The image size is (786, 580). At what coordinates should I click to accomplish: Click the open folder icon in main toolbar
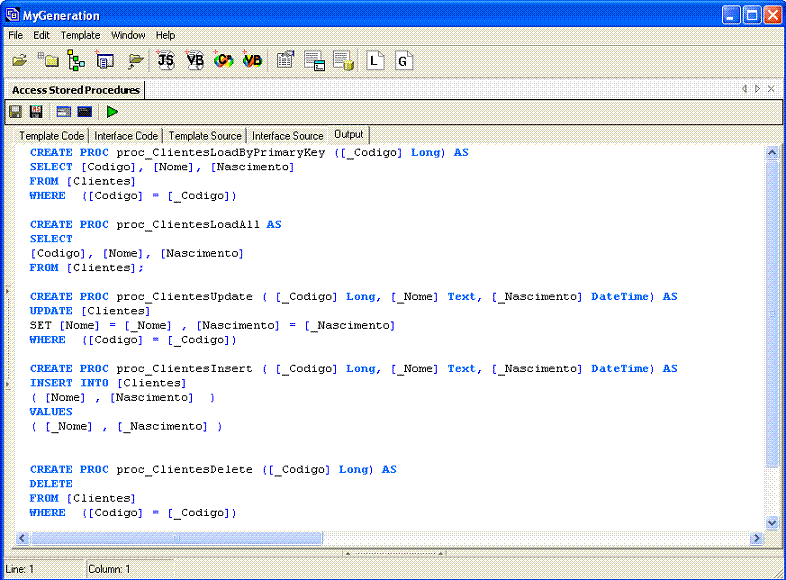(20, 61)
